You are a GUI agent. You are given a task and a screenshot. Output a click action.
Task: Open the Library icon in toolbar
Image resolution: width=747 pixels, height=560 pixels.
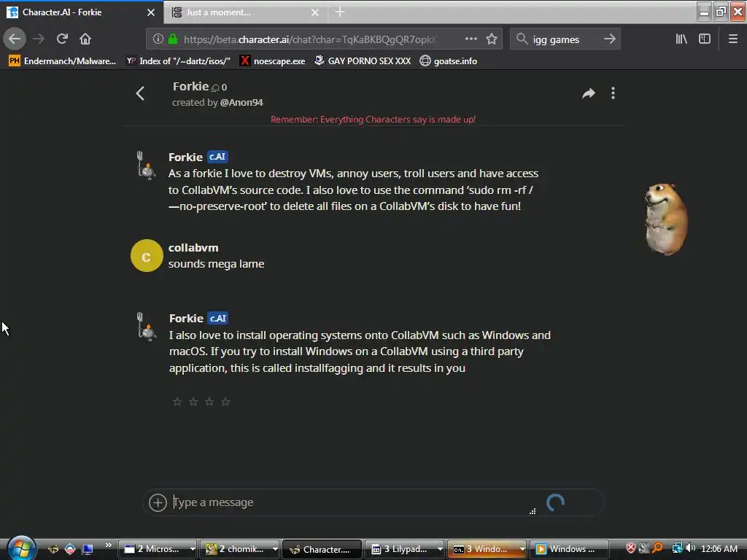[681, 39]
